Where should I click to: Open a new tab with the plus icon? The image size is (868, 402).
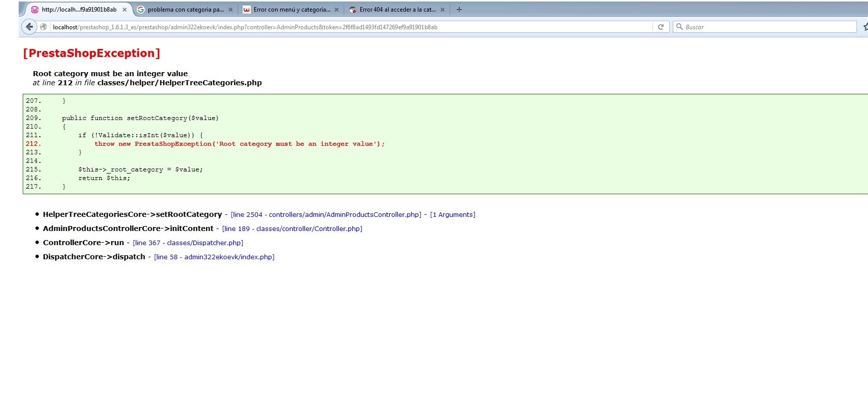(459, 10)
